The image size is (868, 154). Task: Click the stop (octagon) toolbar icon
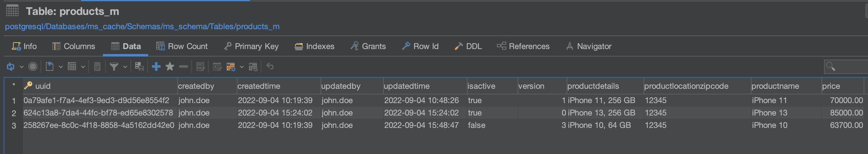pyautogui.click(x=33, y=66)
